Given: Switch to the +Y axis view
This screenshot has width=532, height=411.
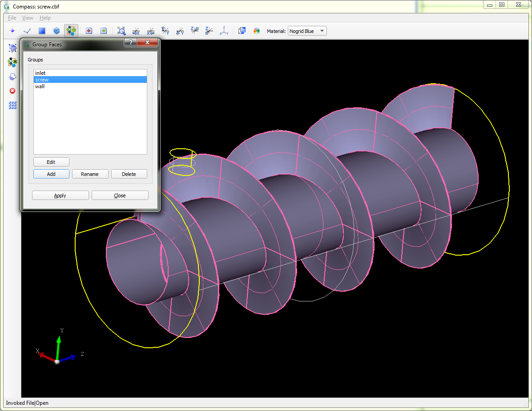Looking at the screenshot, I should 165,31.
